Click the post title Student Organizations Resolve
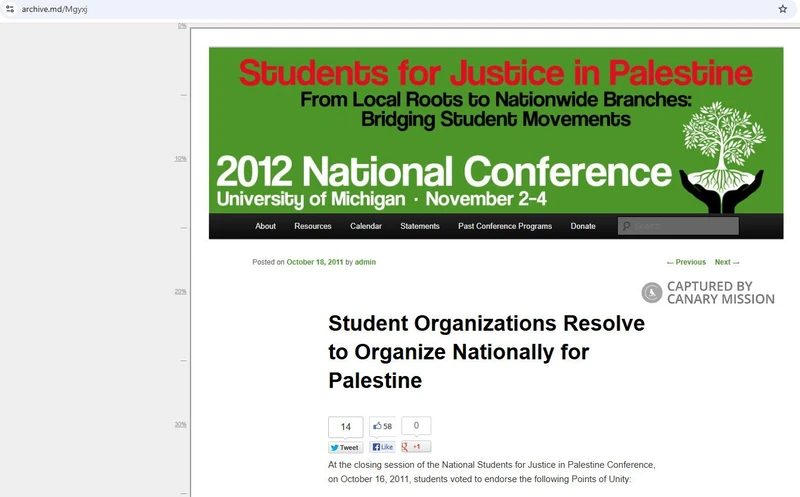Viewport: 800px width, 497px height. pos(486,352)
